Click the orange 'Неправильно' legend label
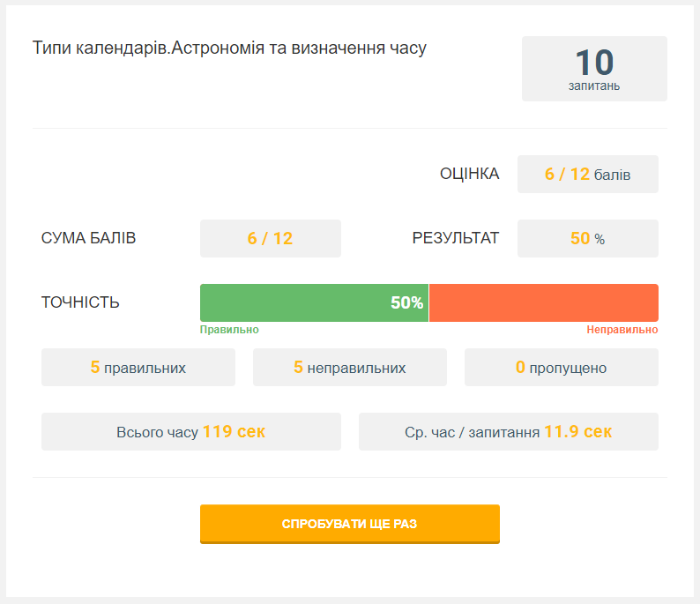The image size is (700, 604). point(622,330)
